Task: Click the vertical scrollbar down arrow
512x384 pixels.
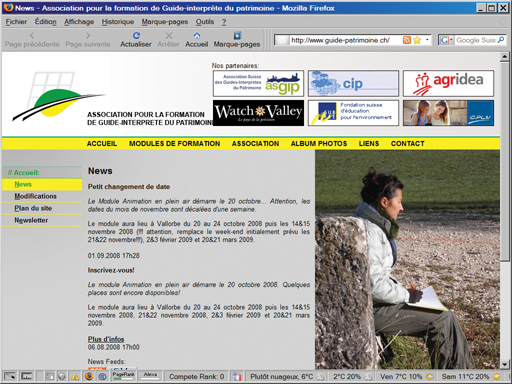Action: tap(505, 364)
